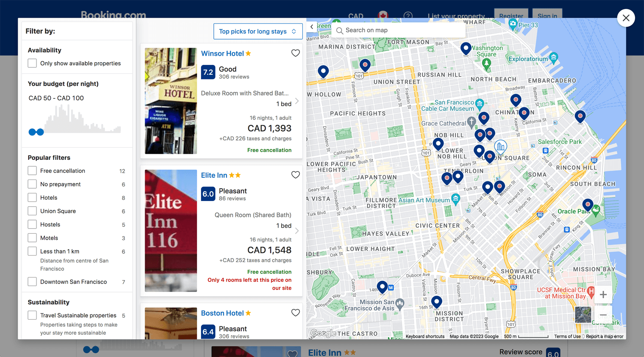Click the hotel pin near Washington Square
644x357 pixels.
pos(466,49)
